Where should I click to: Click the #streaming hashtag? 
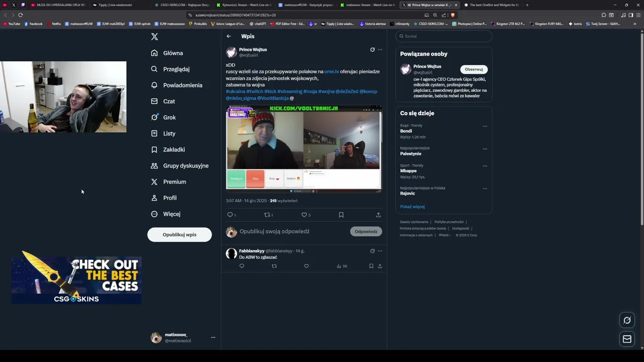[x=290, y=92]
